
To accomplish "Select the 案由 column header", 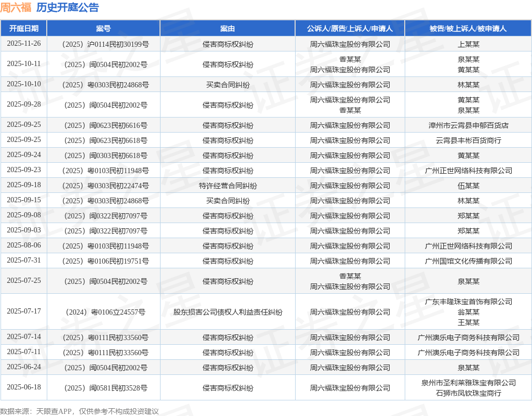I will coord(228,29).
